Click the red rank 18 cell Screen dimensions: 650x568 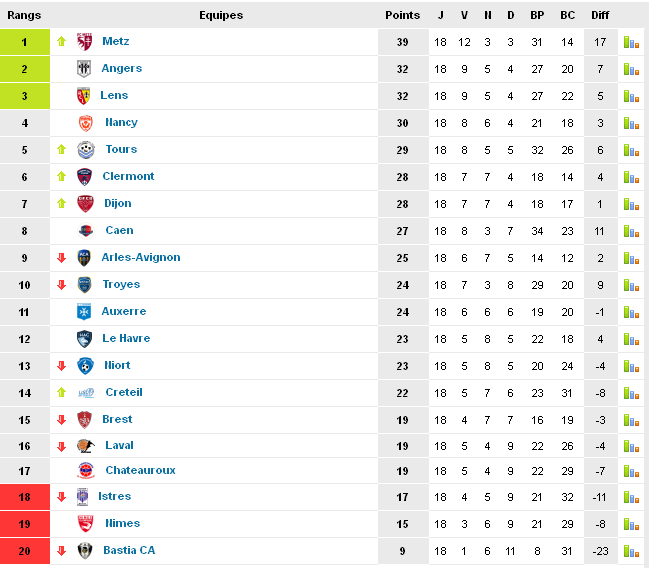tap(24, 497)
